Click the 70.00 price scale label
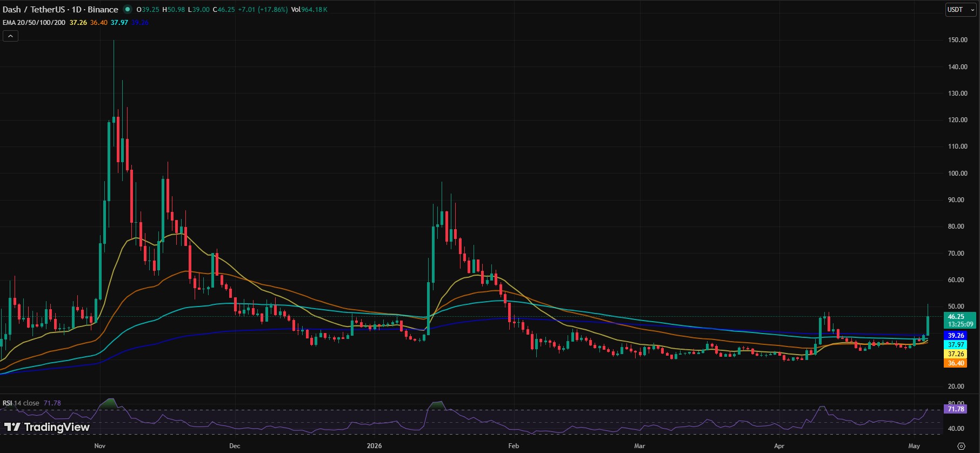 point(956,254)
